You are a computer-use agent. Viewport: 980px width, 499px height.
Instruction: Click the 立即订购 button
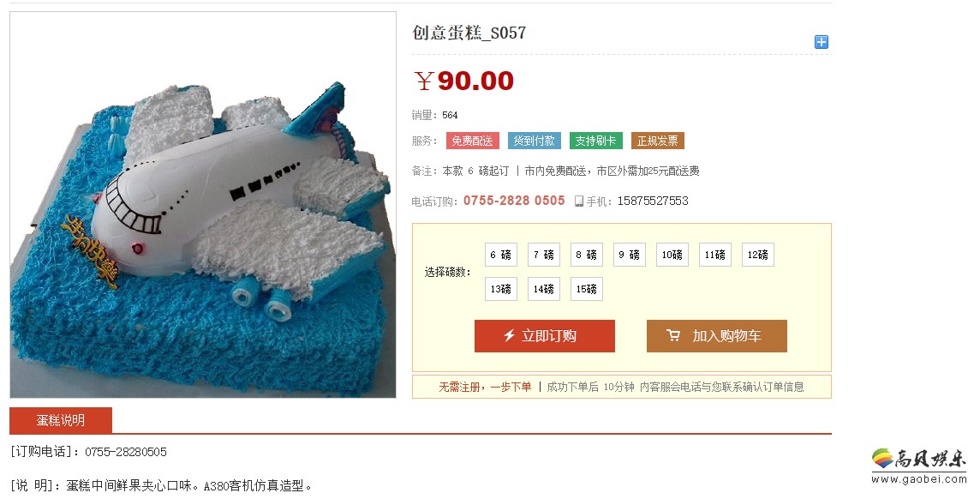pos(544,336)
